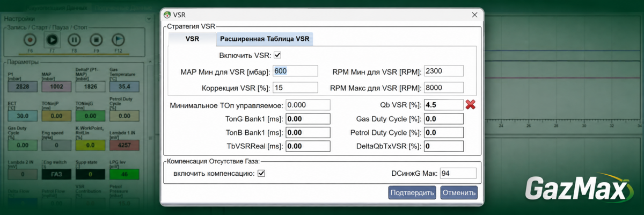
Task: Click the MAP Мин для VSR field
Action: (x=295, y=71)
